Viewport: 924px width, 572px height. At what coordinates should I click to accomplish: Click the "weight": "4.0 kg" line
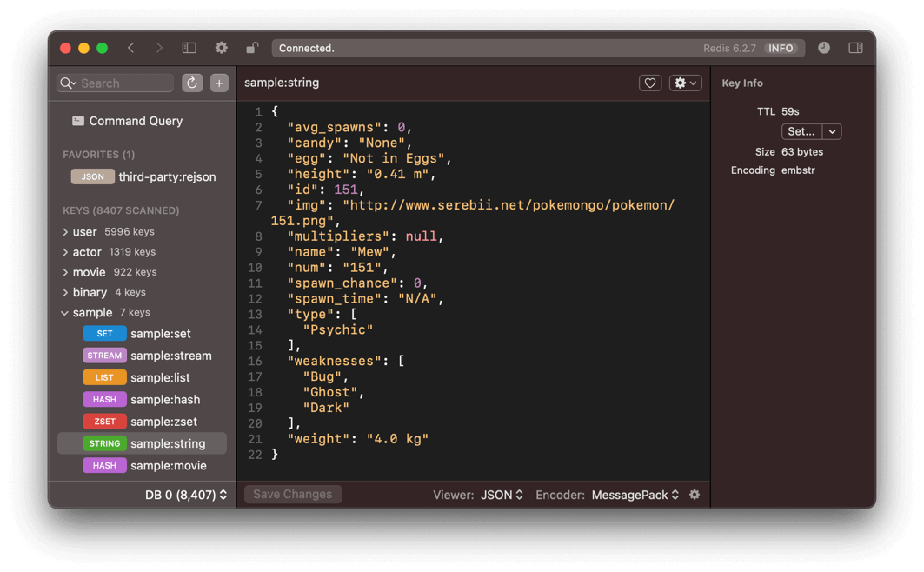point(358,440)
